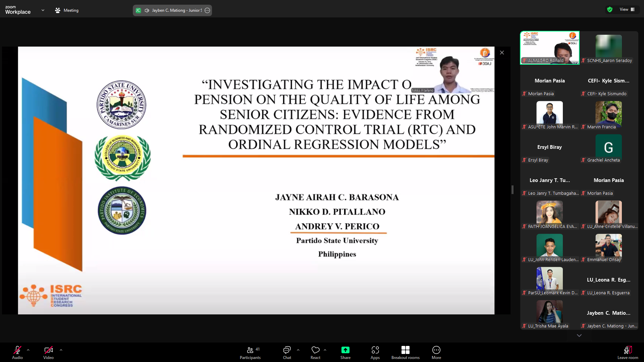The width and height of the screenshot is (644, 362).
Task: Click Leave room button
Action: tap(628, 353)
